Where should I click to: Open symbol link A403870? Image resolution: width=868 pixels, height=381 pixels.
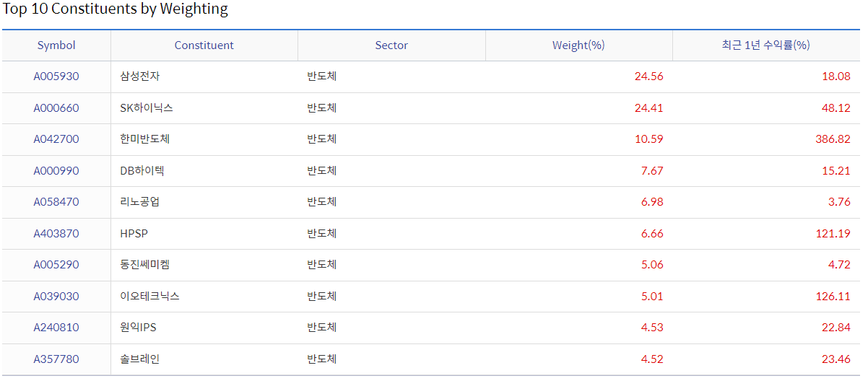click(56, 234)
